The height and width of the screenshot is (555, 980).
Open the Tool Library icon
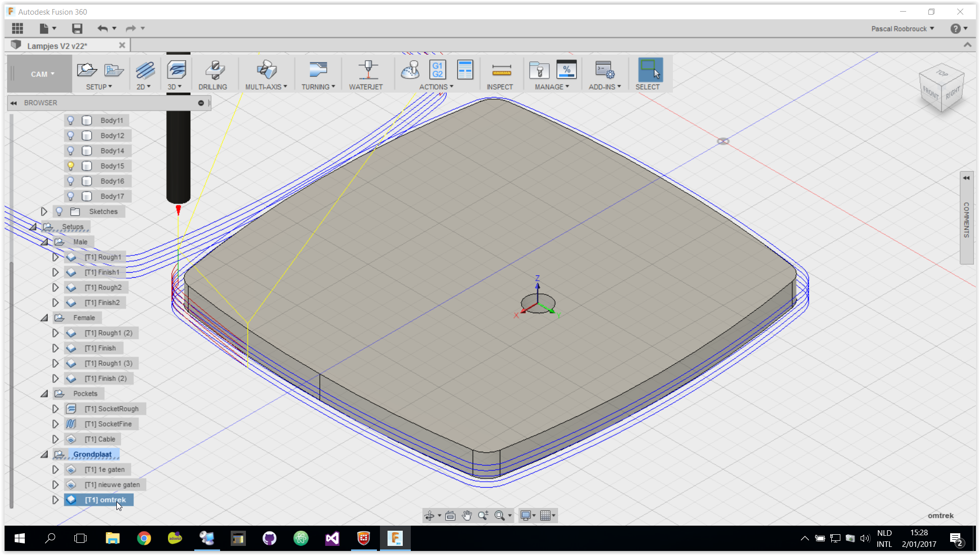[x=539, y=70]
